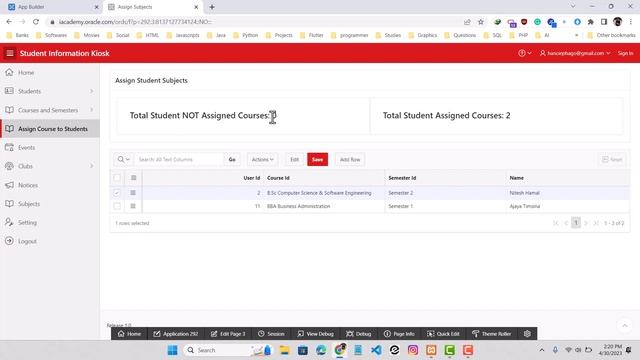This screenshot has width=640, height=360.
Task: Click View Debug in developer toolbar
Action: coord(316,333)
